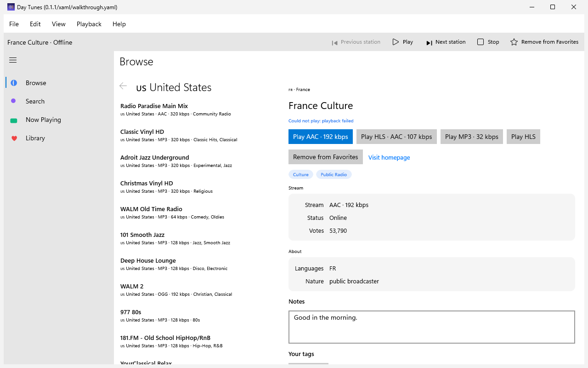Image resolution: width=588 pixels, height=368 pixels.
Task: Click the green Now Playing icon
Action: pyautogui.click(x=14, y=120)
